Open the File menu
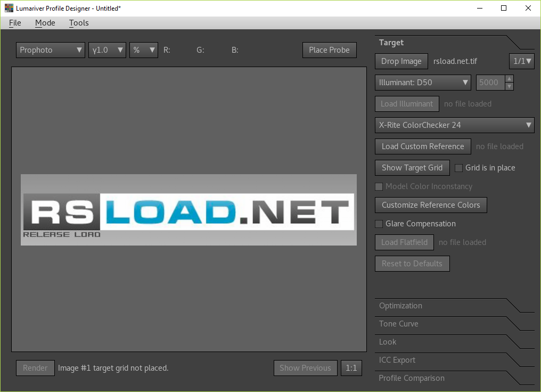541x392 pixels. click(15, 23)
